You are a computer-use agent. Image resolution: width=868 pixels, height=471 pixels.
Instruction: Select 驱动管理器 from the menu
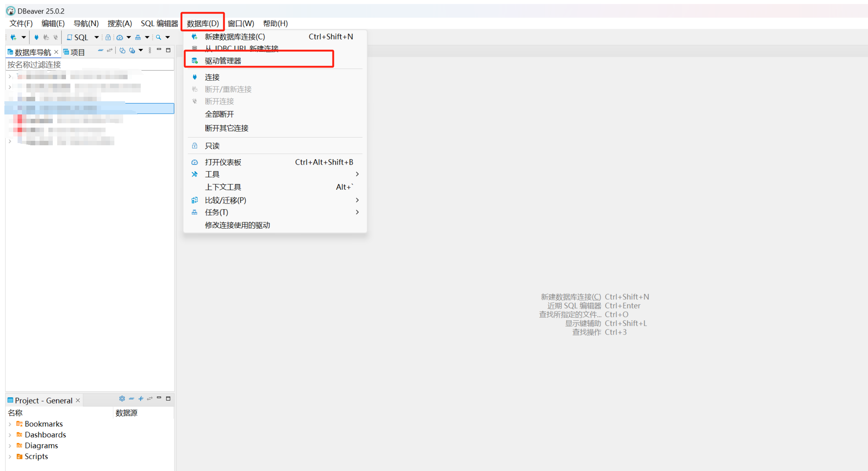[223, 61]
